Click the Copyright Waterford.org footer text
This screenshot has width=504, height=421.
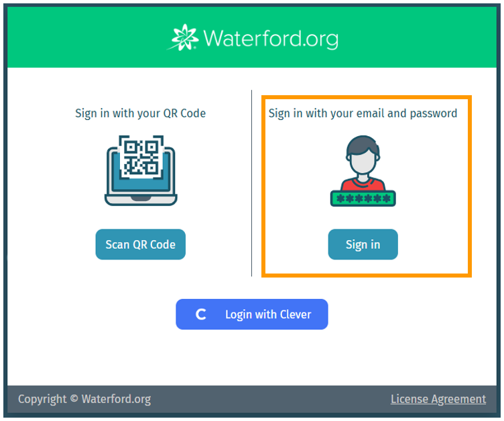(84, 399)
